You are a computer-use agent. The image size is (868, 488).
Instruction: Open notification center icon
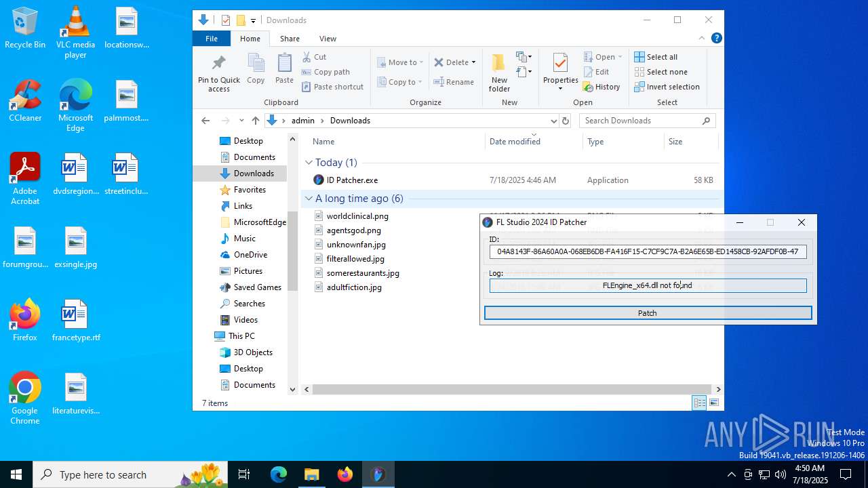[x=846, y=474]
